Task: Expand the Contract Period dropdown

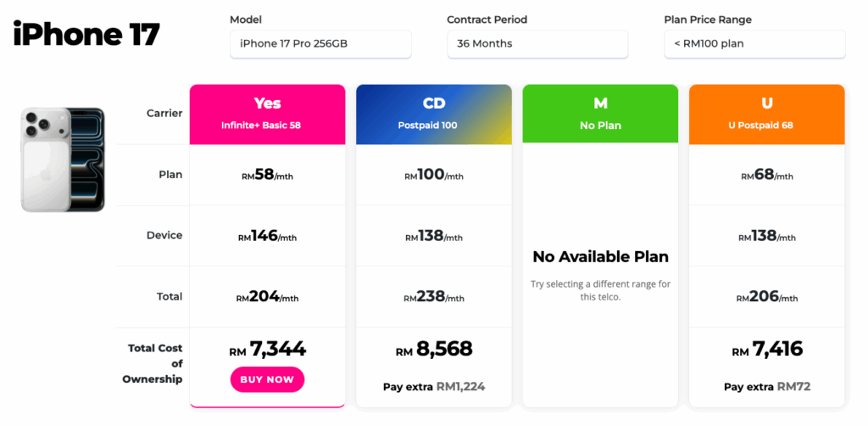Action: [x=537, y=44]
